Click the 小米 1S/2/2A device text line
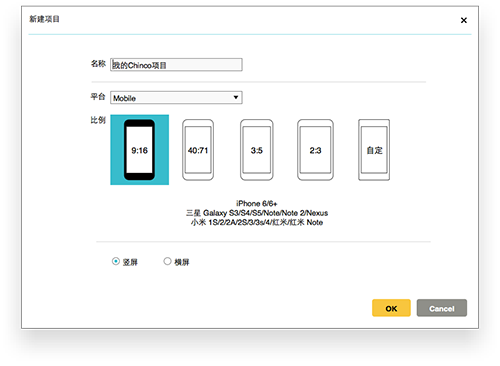This screenshot has height=366, width=500. pos(257,222)
